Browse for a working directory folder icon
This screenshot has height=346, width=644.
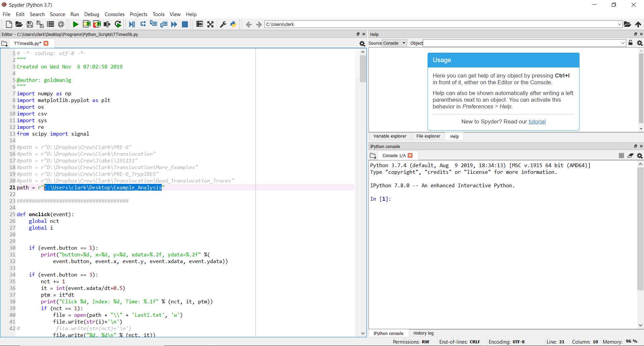pyautogui.click(x=627, y=24)
